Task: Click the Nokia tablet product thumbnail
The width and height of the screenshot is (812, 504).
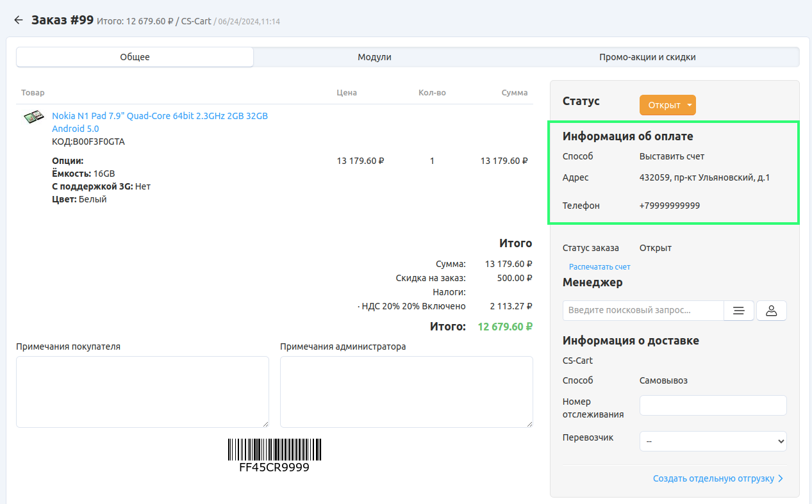Action: tap(33, 118)
